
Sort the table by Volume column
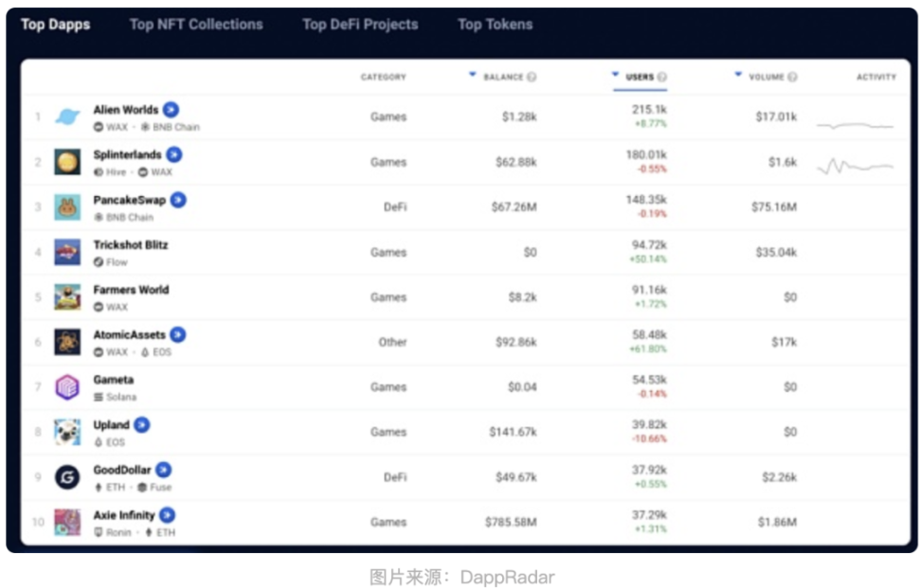point(766,77)
